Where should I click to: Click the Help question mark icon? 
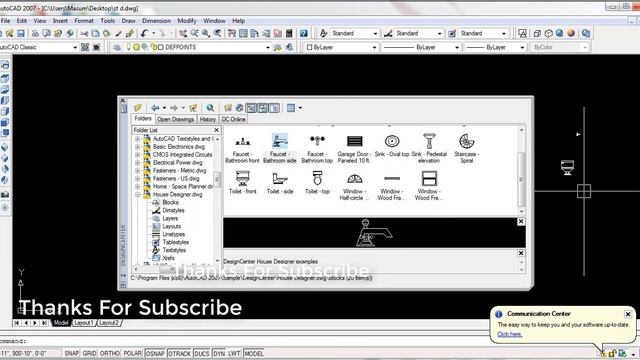[304, 33]
